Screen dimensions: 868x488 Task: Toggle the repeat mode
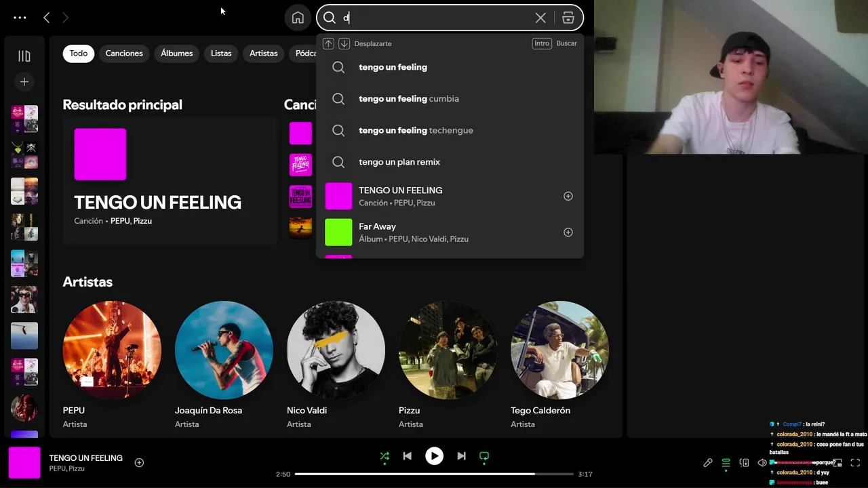(x=484, y=456)
